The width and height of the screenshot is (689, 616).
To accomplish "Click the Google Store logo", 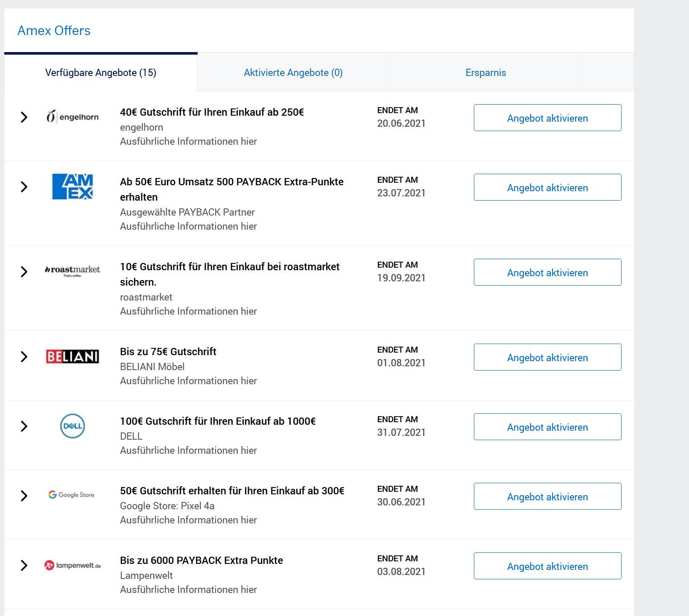I will (x=71, y=495).
